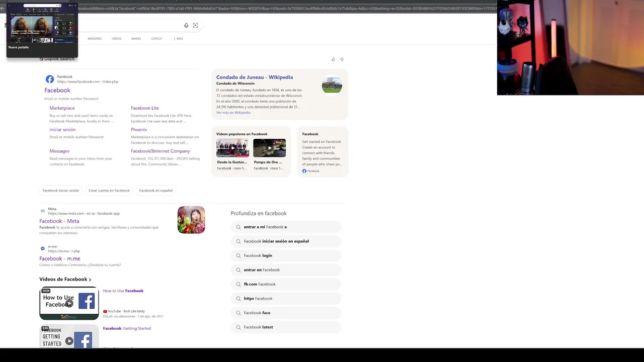Play the 'Pampa de Oro' video thumbnail
The width and height of the screenshot is (644, 362).
269,148
